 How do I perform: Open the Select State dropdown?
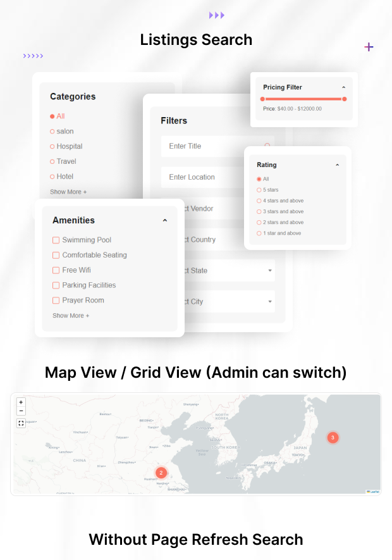click(270, 271)
